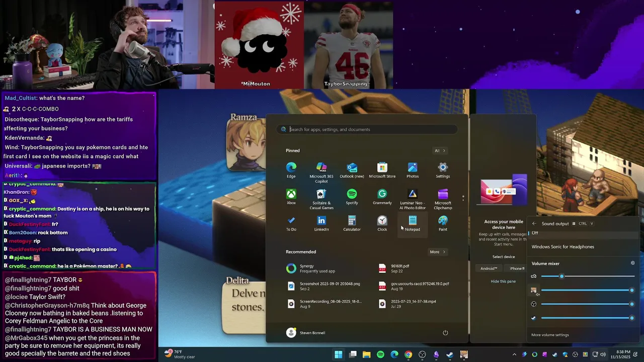This screenshot has width=644, height=362.
Task: Click the power button in Start menu
Action: click(445, 332)
